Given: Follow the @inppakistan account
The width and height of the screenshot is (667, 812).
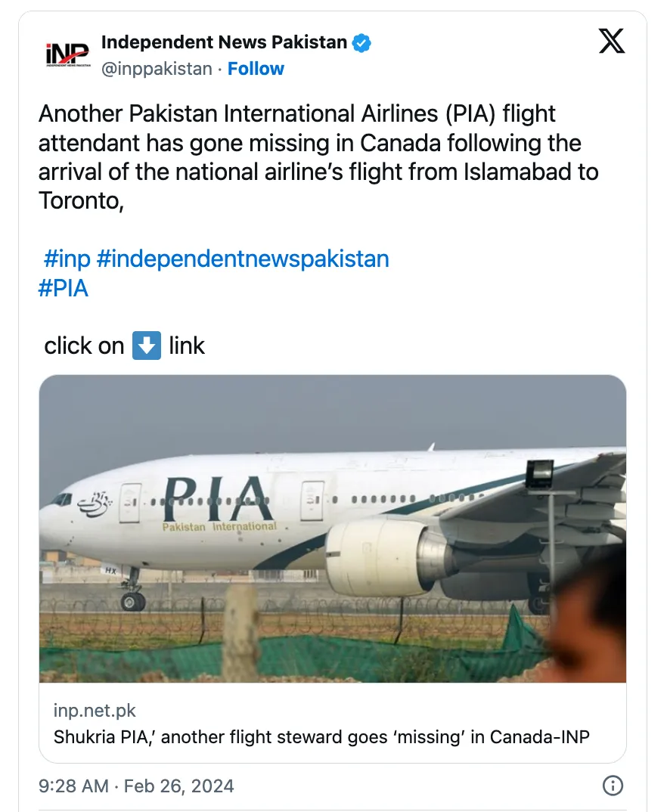Looking at the screenshot, I should click(256, 69).
